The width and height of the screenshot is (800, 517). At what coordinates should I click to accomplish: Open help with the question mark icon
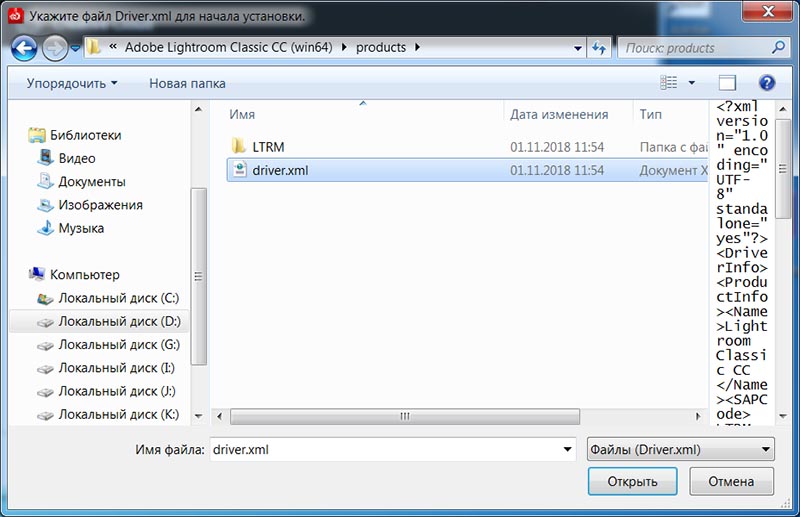(x=767, y=83)
